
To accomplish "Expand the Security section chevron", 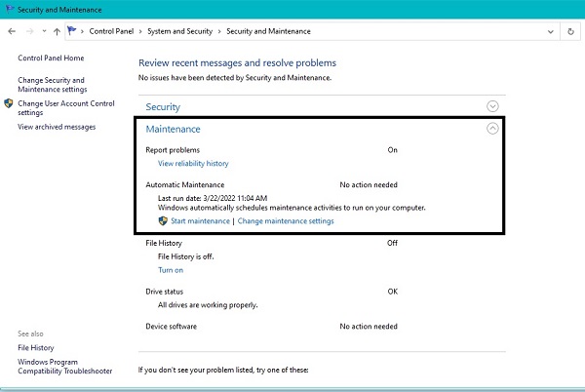I will click(x=492, y=106).
